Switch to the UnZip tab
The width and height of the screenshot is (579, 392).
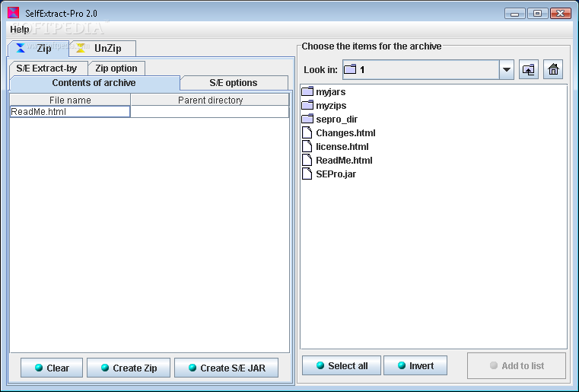[103, 49]
